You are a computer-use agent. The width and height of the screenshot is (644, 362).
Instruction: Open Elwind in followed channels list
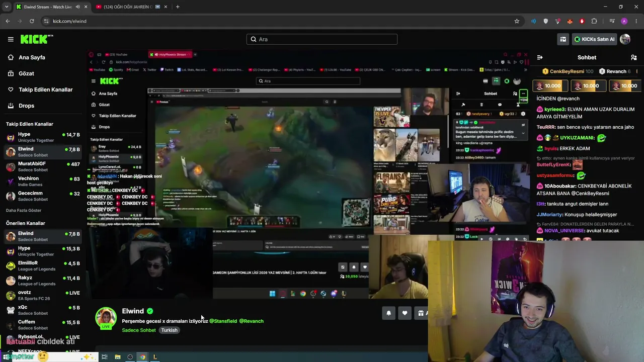[x=43, y=152]
